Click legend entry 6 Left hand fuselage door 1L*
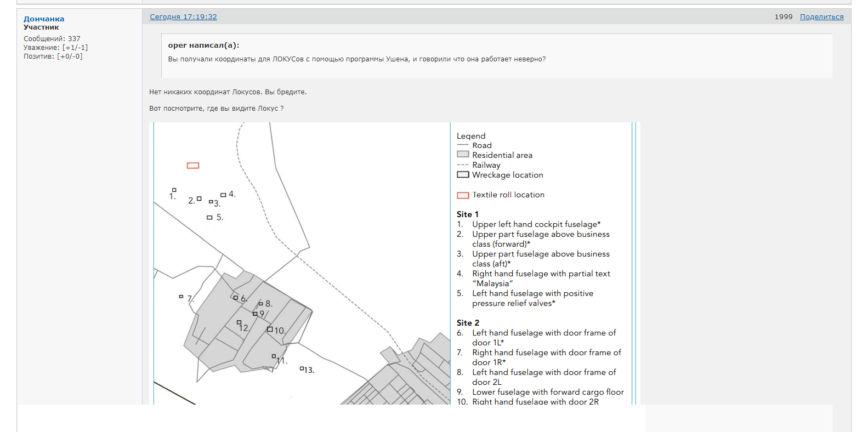The image size is (868, 432). click(537, 338)
